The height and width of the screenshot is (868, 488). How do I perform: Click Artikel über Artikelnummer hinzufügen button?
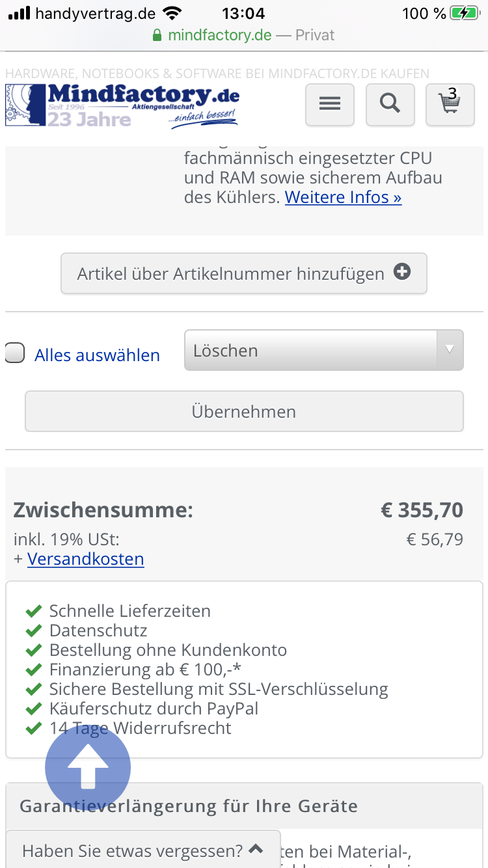[x=230, y=274]
